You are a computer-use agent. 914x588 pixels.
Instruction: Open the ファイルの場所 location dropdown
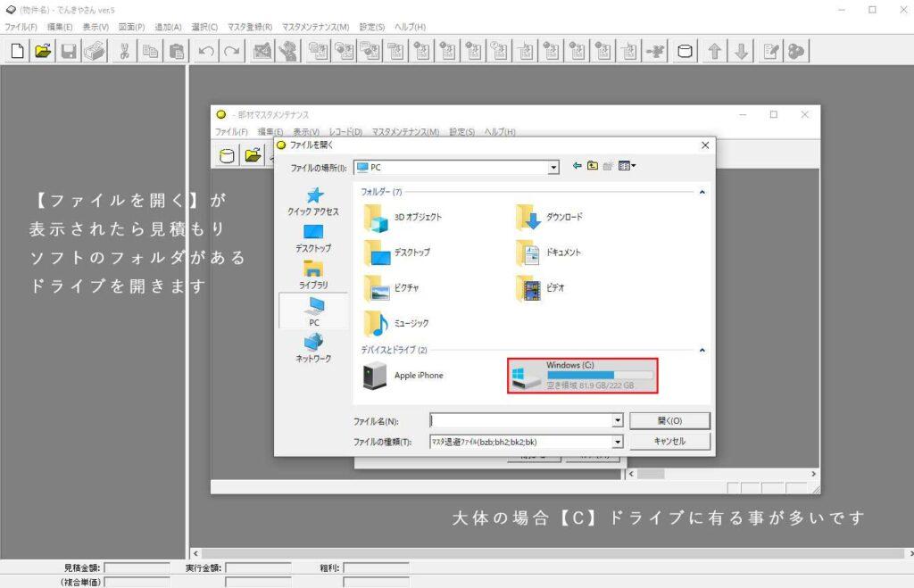tap(553, 167)
